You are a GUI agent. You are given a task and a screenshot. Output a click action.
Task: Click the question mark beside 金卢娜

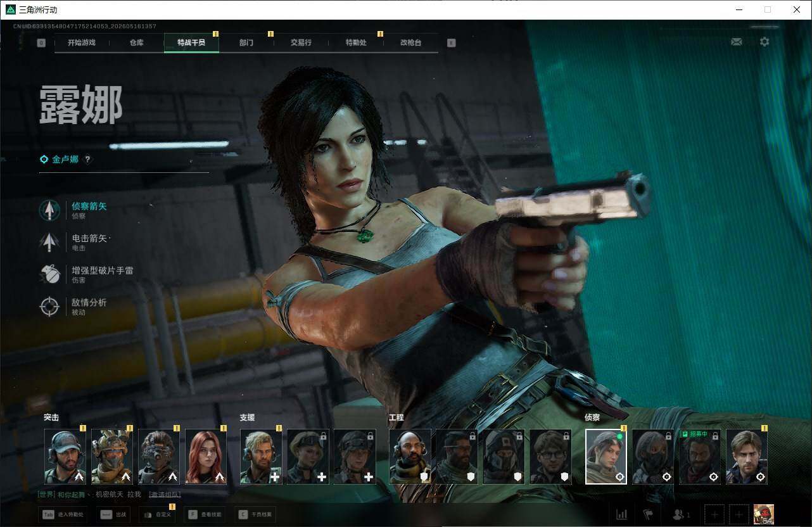[x=88, y=160]
